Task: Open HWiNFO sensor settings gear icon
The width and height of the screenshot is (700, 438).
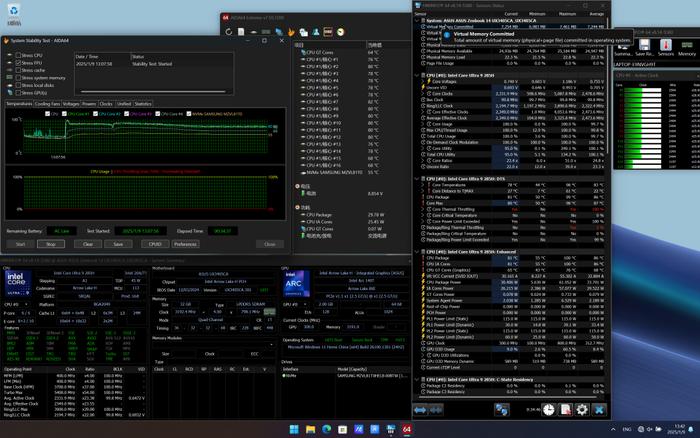Action: tap(582, 409)
